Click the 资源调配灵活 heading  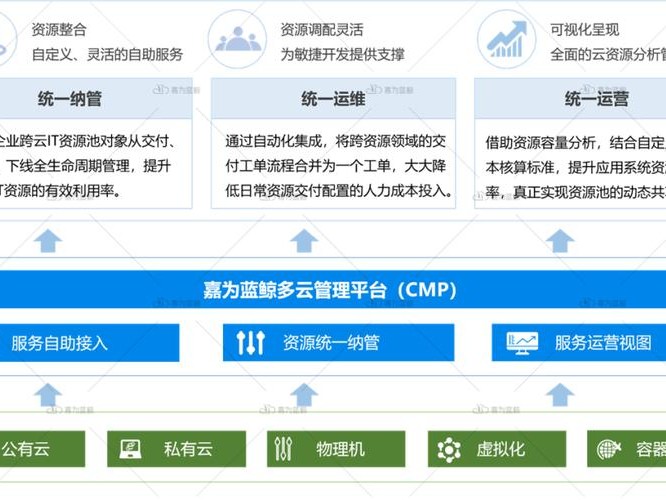(322, 30)
